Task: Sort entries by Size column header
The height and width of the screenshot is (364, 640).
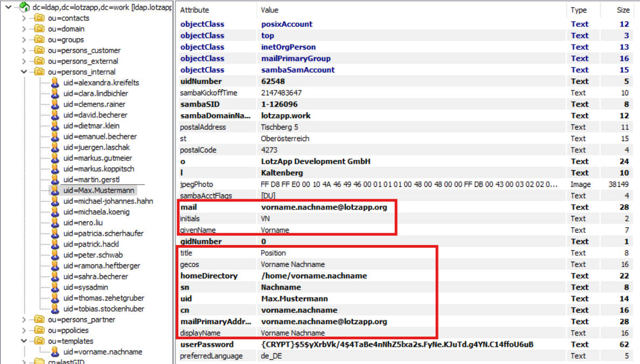Action: click(x=623, y=10)
